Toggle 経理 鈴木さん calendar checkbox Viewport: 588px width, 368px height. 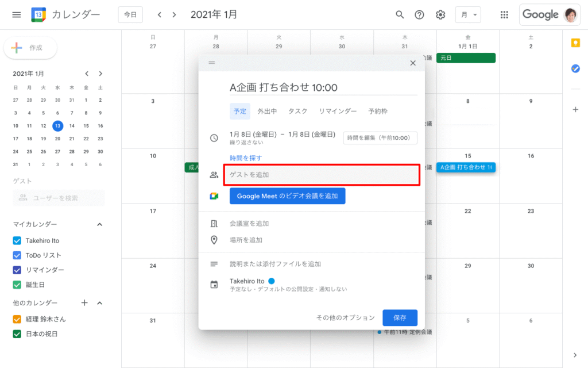tap(17, 319)
